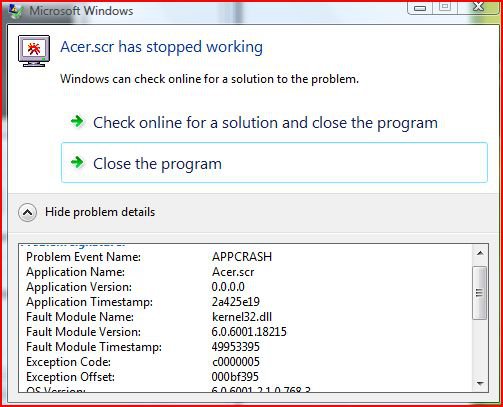Viewport: 503px width, 407px height.
Task: Click the Fault Module Version 6.0.6001.18215 text
Action: 249,332
